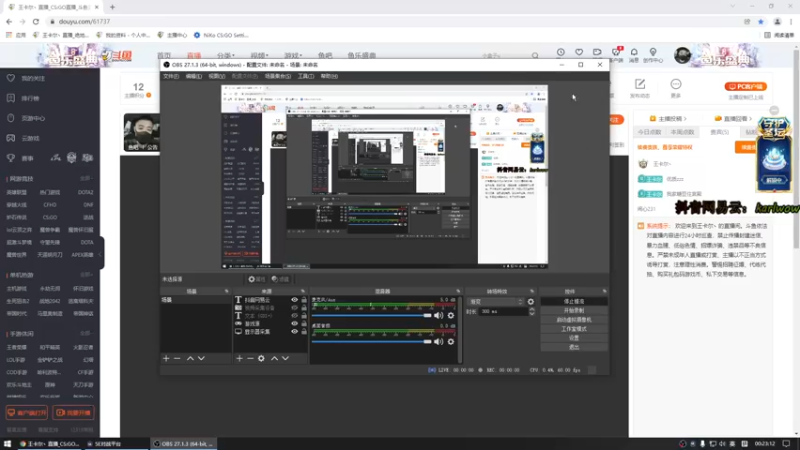Image resolution: width=800 pixels, height=450 pixels.
Task: Pop out the OBS sources dock
Action: point(303,291)
